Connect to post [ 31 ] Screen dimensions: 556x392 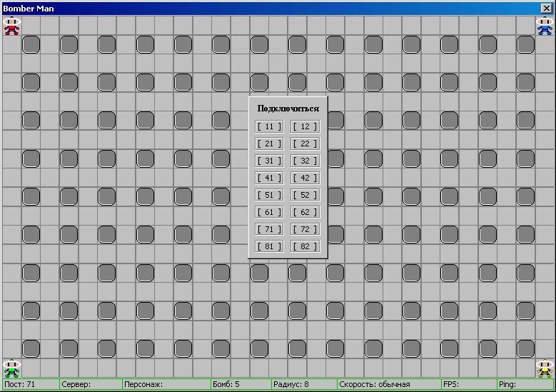[x=269, y=161]
